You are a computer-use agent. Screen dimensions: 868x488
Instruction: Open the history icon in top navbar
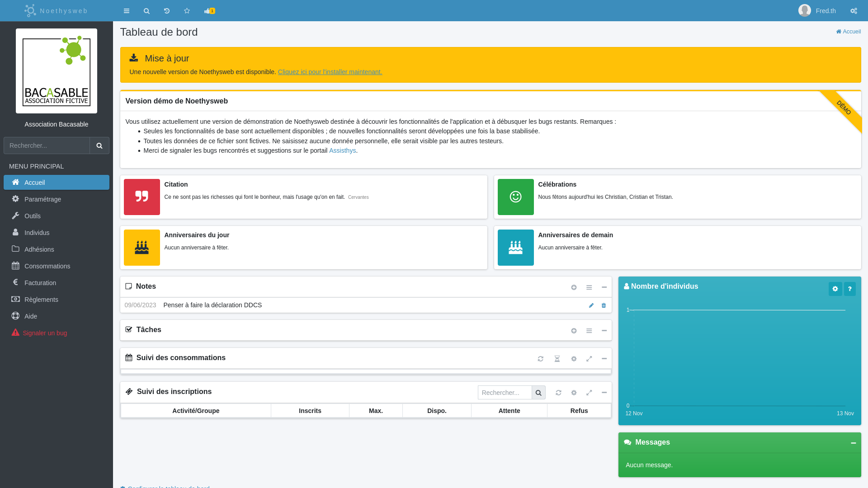(x=167, y=11)
